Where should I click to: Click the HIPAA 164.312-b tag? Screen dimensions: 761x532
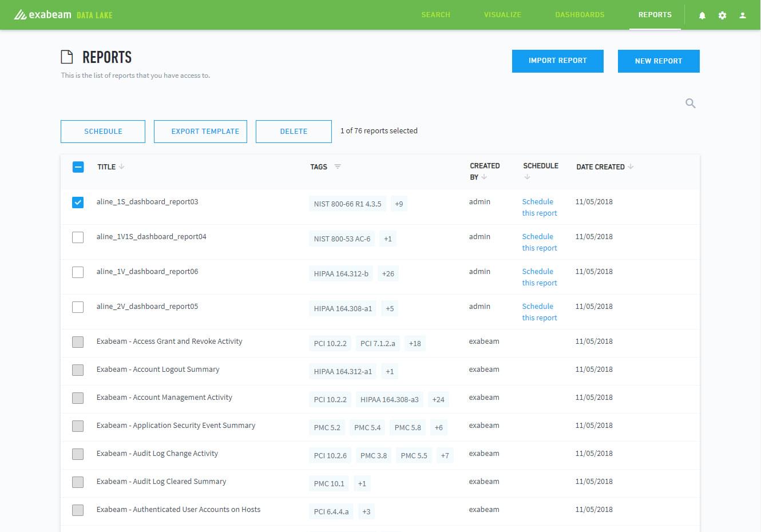point(341,273)
